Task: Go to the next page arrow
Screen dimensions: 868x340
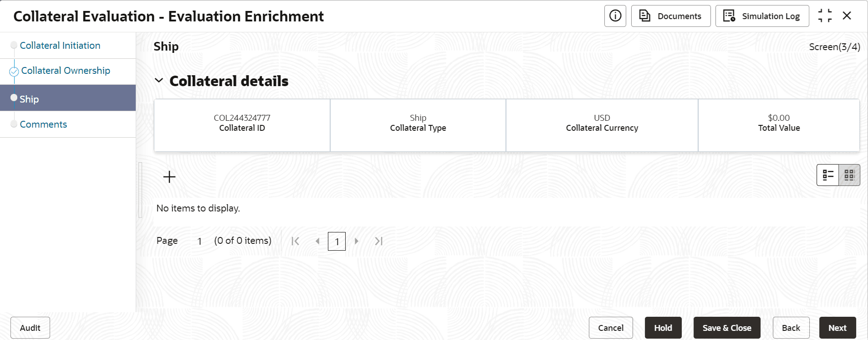Action: tap(357, 241)
